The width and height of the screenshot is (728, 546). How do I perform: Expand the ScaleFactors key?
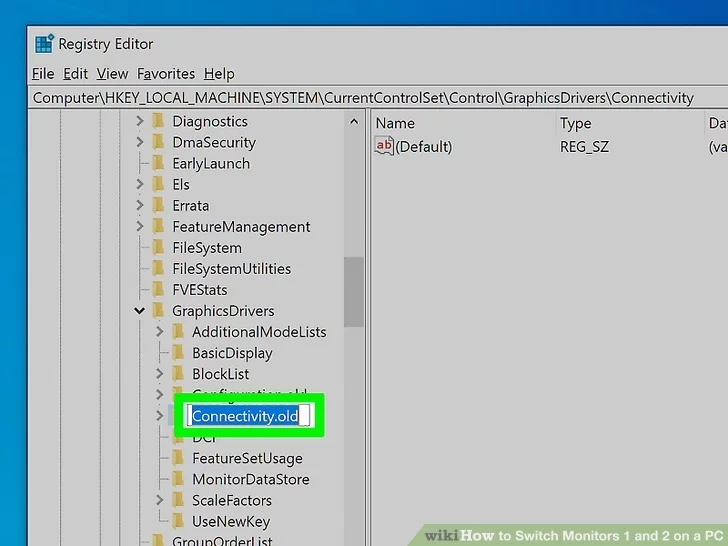tap(160, 500)
